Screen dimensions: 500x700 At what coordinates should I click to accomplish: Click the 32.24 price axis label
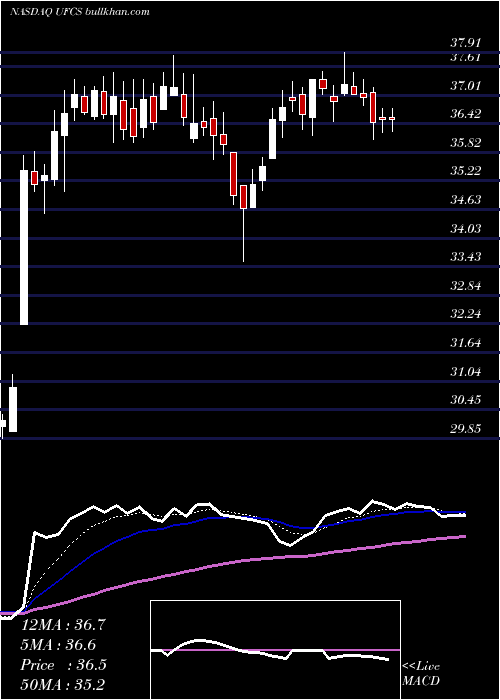click(x=465, y=314)
